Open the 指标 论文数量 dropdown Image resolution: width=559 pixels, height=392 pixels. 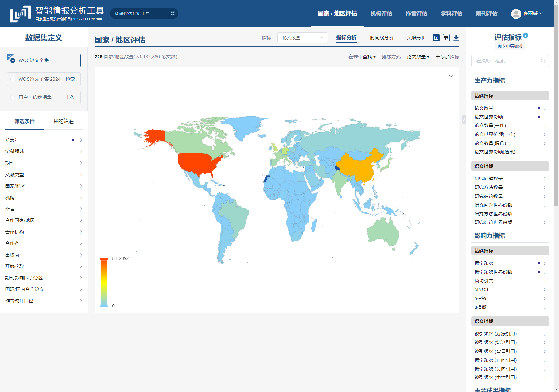pyautogui.click(x=302, y=38)
